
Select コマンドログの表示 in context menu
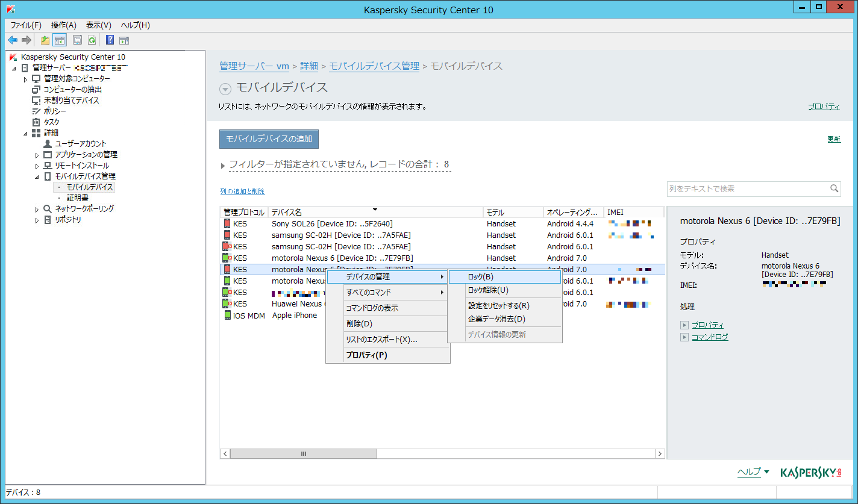tap(387, 308)
